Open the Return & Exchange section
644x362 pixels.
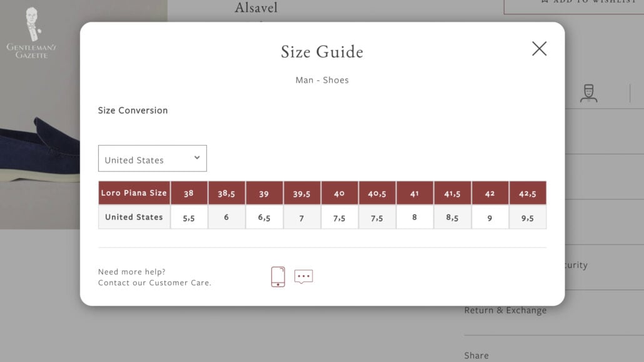point(505,310)
